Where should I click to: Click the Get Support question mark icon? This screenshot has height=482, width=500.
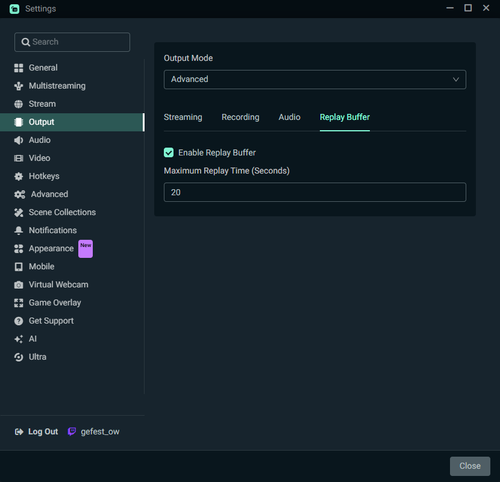tap(19, 321)
